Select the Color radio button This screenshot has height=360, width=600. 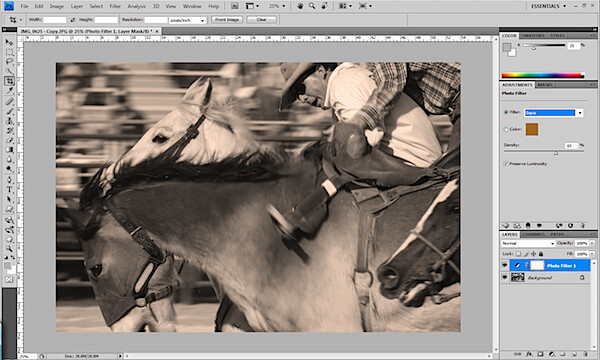click(x=506, y=129)
